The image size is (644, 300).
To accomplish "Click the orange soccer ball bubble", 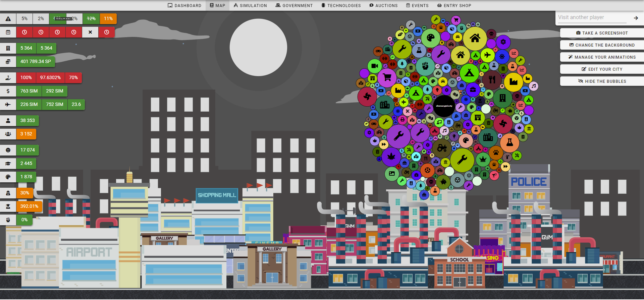I will 427,170.
